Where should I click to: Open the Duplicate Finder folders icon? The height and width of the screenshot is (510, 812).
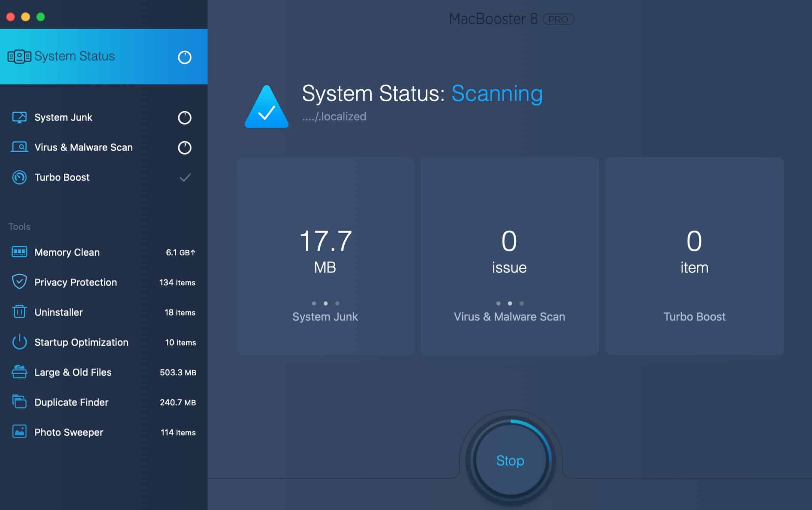pyautogui.click(x=20, y=402)
